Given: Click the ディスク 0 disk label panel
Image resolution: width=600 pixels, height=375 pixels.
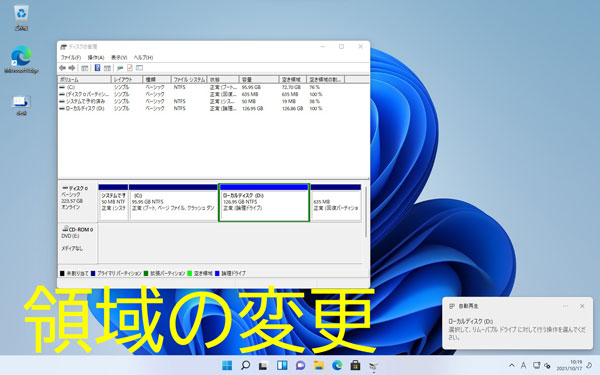Looking at the screenshot, I should (x=77, y=202).
